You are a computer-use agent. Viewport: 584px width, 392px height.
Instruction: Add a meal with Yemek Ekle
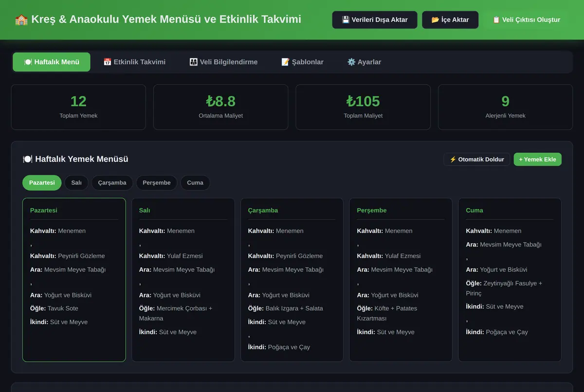537,159
